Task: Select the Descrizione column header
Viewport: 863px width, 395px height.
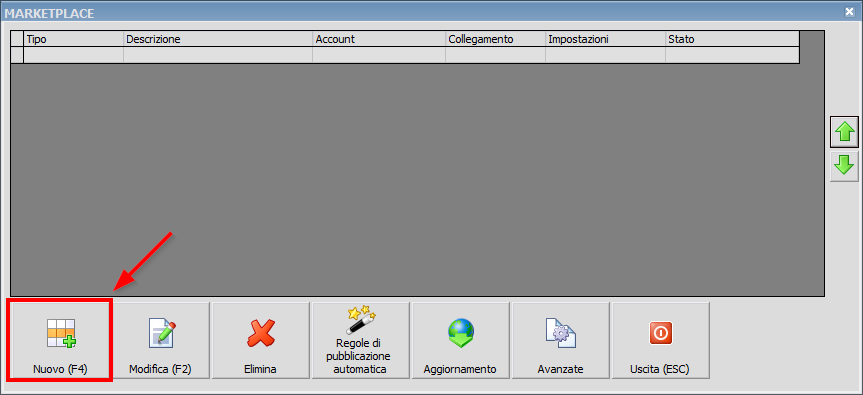Action: (218, 39)
